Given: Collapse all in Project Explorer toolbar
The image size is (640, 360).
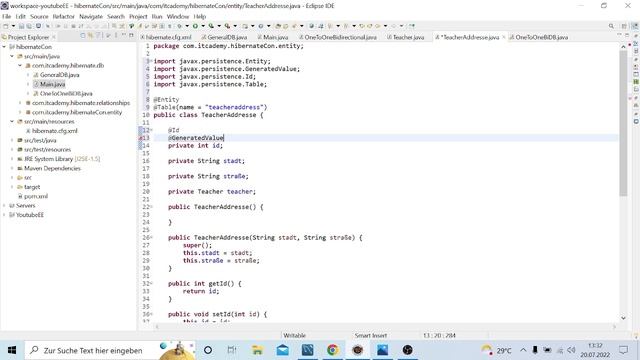Looking at the screenshot, I should click(83, 36).
